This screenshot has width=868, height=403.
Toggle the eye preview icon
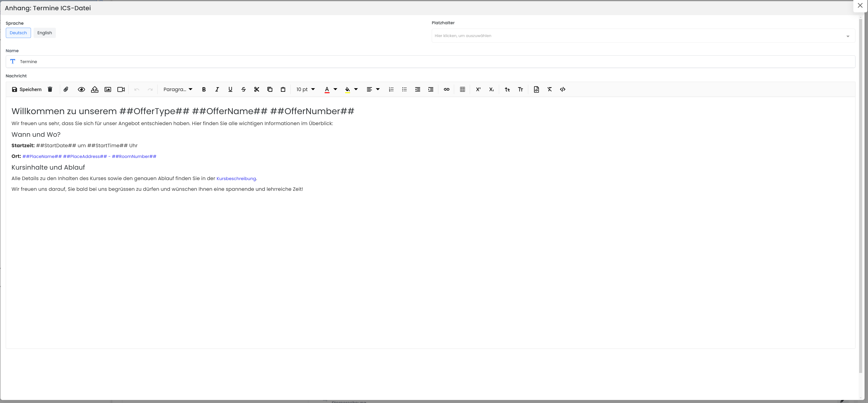(81, 89)
